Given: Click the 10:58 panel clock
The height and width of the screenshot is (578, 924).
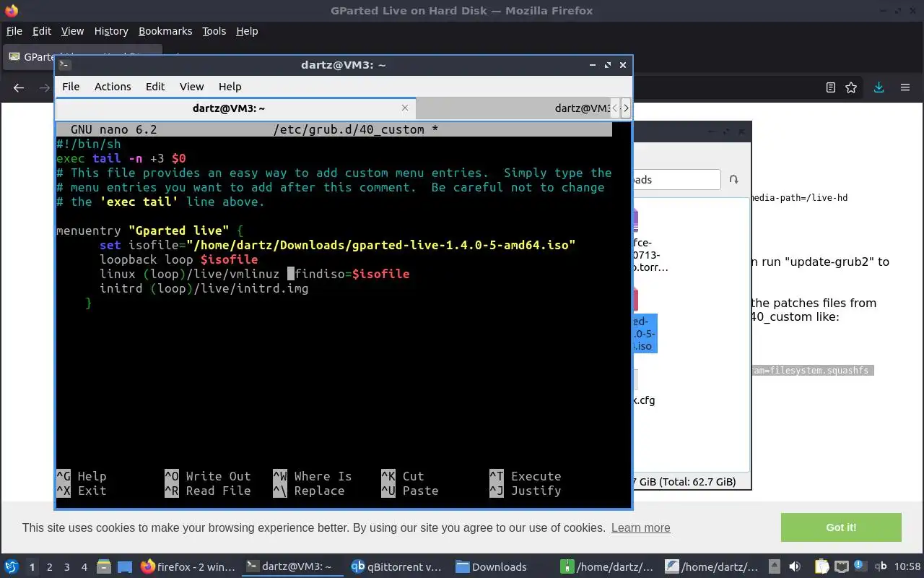Looking at the screenshot, I should tap(907, 567).
